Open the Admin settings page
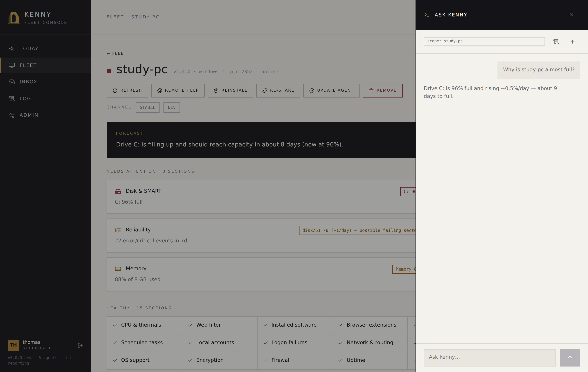 45,115
